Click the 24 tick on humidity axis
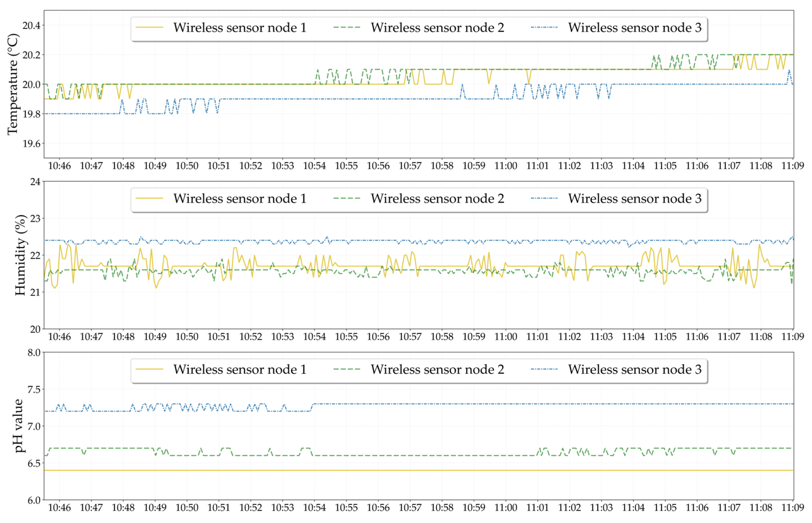Screen dimensions: 812x523 click(35, 182)
